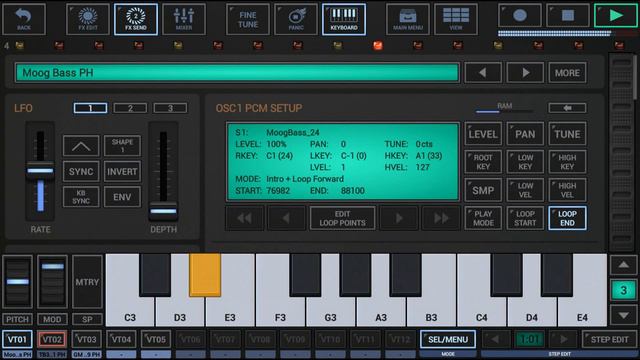Select the SMP sample button

pos(483,190)
